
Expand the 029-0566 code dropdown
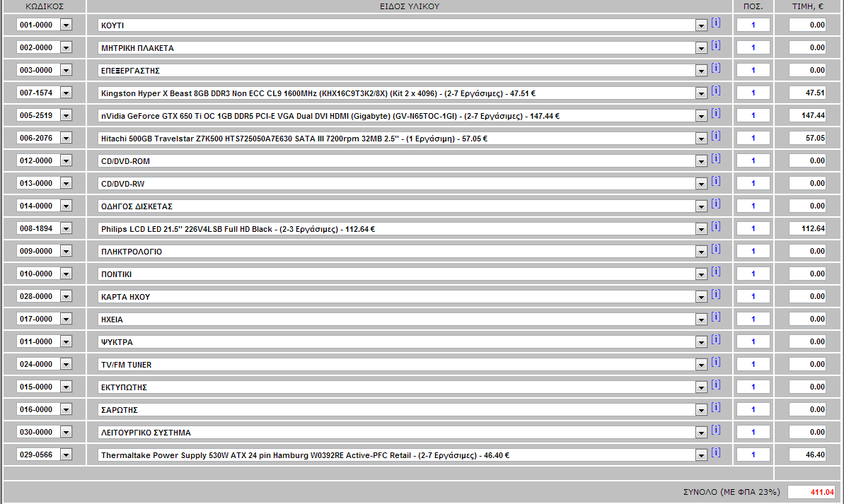(66, 455)
